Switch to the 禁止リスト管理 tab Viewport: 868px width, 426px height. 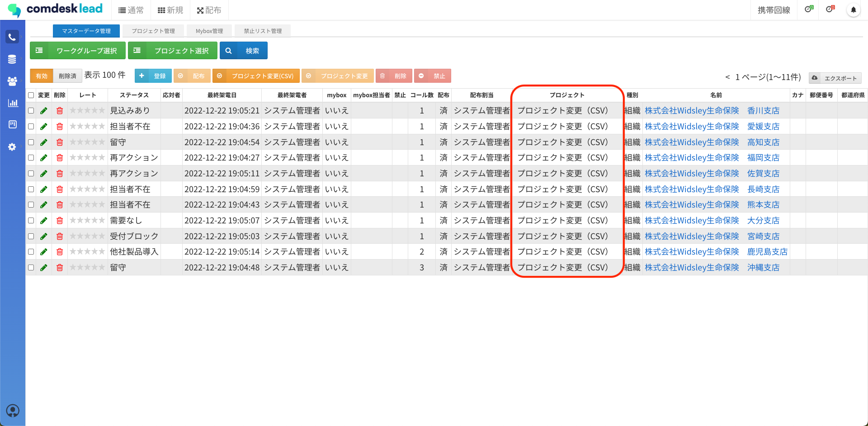point(263,31)
